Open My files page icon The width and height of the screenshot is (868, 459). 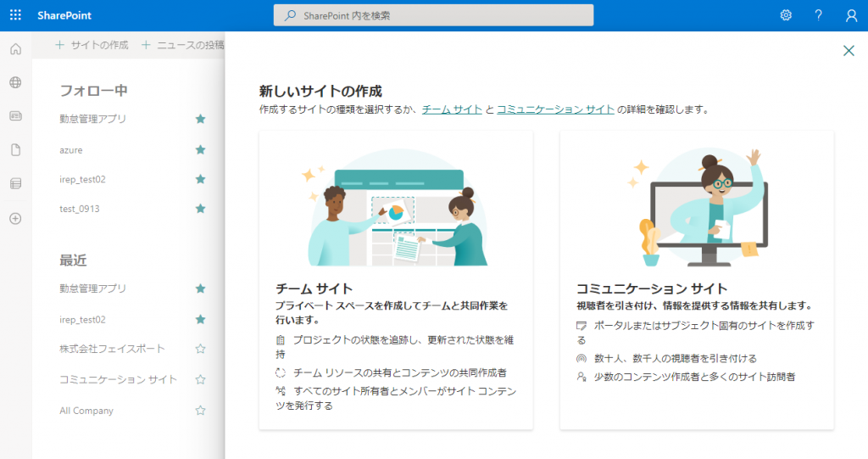click(15, 149)
